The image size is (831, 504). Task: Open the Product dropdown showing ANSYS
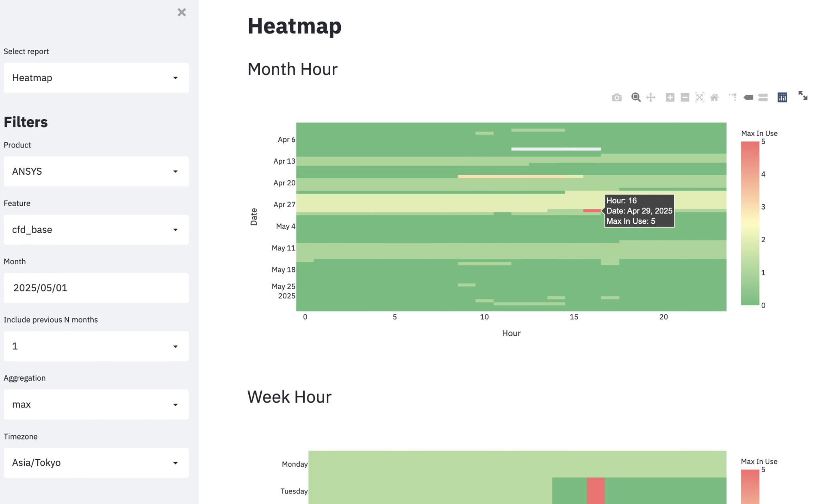[x=96, y=172]
